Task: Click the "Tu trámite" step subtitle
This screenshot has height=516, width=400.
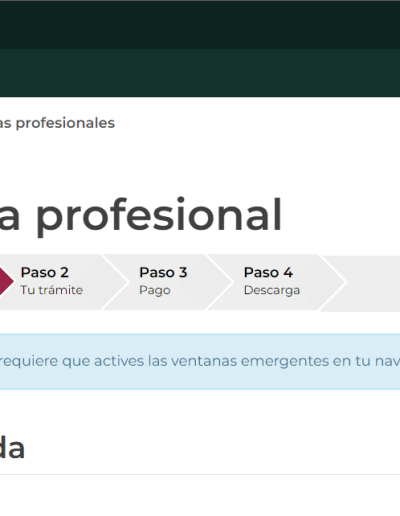Action: tap(52, 290)
